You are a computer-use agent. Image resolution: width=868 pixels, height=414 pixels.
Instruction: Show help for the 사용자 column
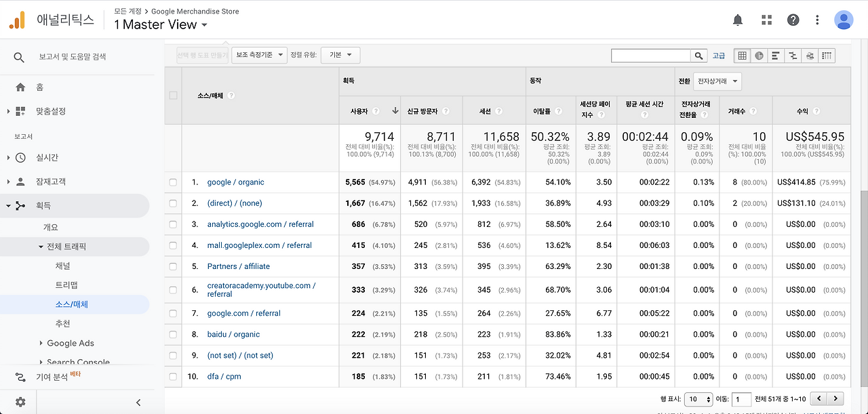[376, 111]
